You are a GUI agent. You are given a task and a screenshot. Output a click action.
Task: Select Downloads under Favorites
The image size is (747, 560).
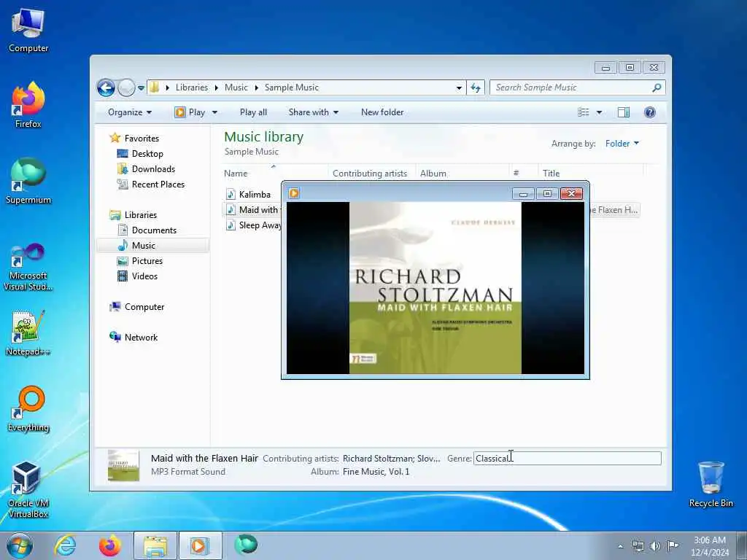point(153,169)
